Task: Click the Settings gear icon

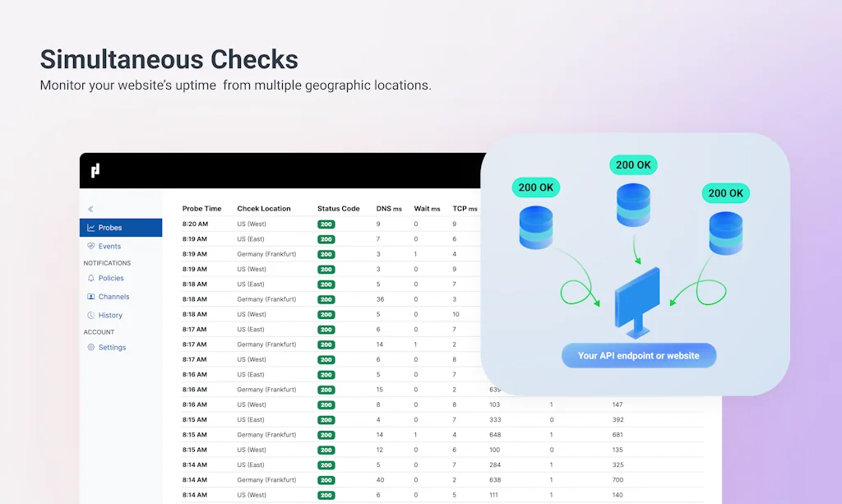Action: pos(90,347)
